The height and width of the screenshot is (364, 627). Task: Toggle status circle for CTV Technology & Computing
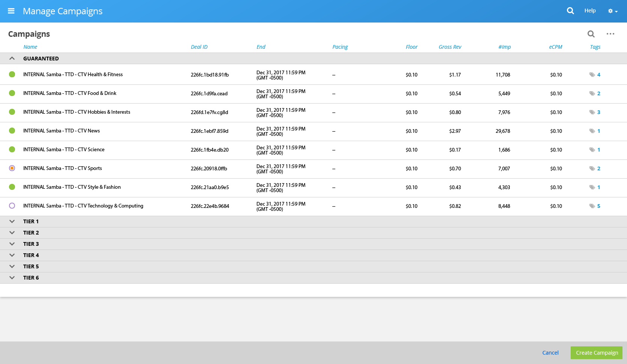coord(12,206)
